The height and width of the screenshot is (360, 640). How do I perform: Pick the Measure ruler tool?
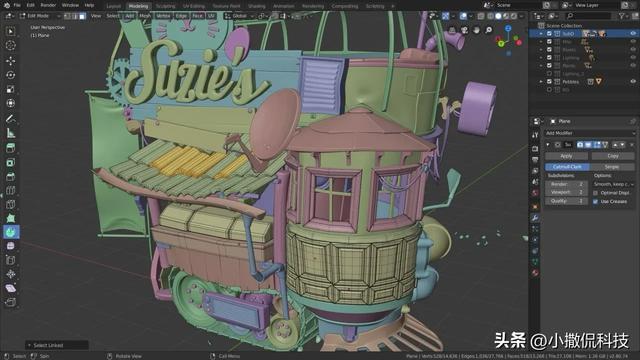click(x=11, y=133)
